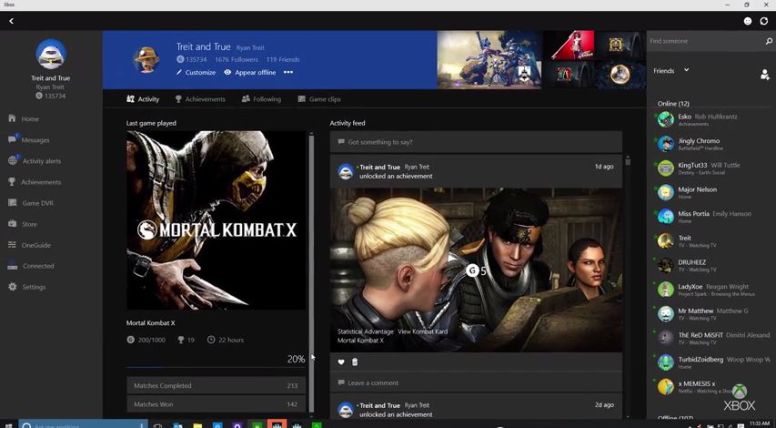Click the smiley feedback icon
Screen dimensions: 776x428
pyautogui.click(x=748, y=21)
